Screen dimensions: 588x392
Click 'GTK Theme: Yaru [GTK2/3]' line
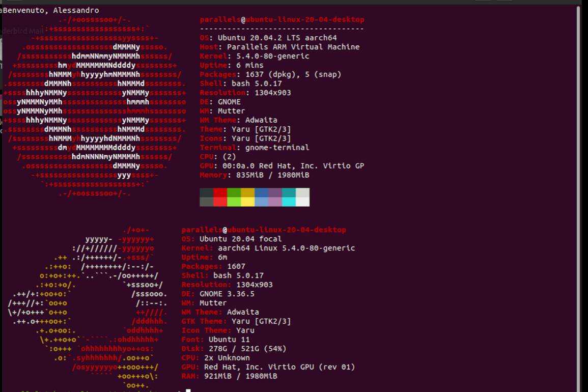tap(236, 321)
